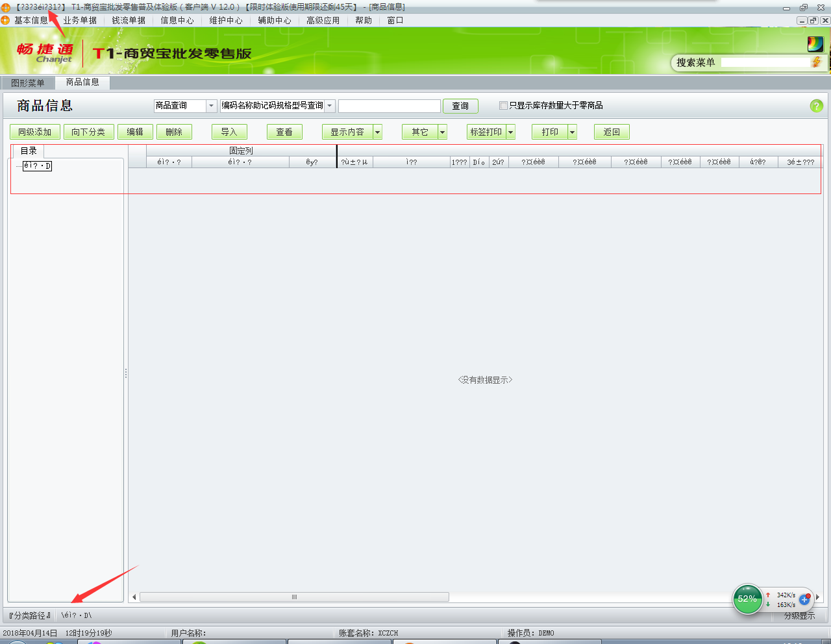This screenshot has width=831, height=644.
Task: Click the 标签打印 button
Action: (486, 132)
